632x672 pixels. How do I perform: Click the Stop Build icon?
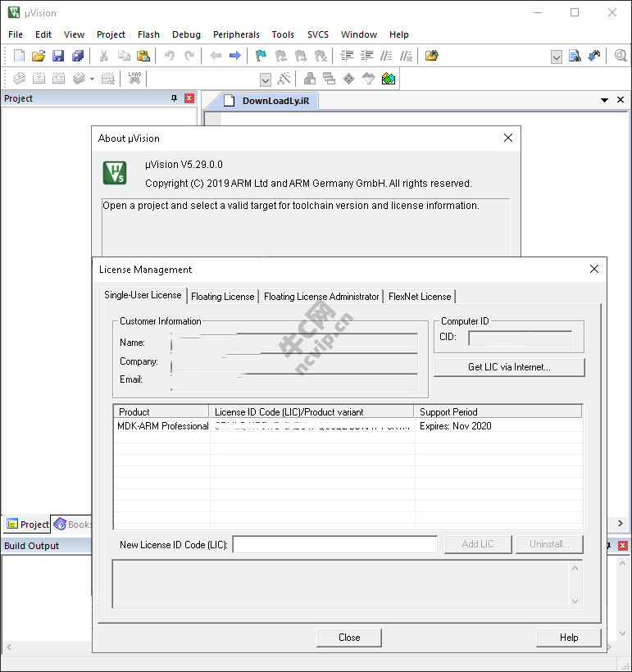pos(108,79)
